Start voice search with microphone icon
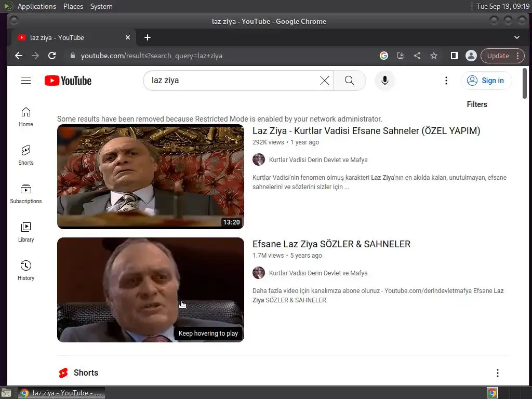The width and height of the screenshot is (532, 399). [385, 81]
